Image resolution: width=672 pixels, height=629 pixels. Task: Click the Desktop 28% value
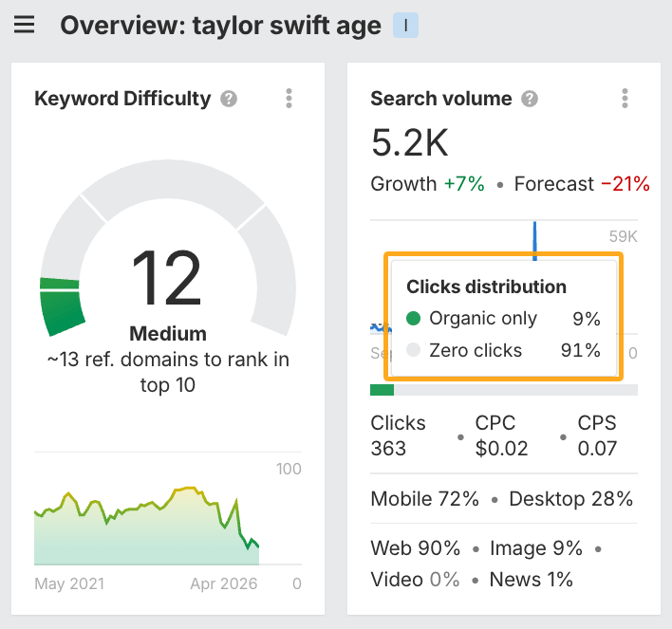[570, 499]
